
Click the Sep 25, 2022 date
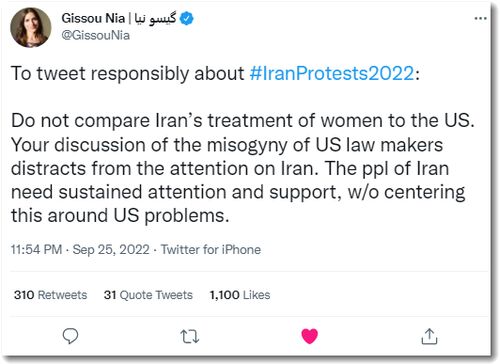pos(111,250)
